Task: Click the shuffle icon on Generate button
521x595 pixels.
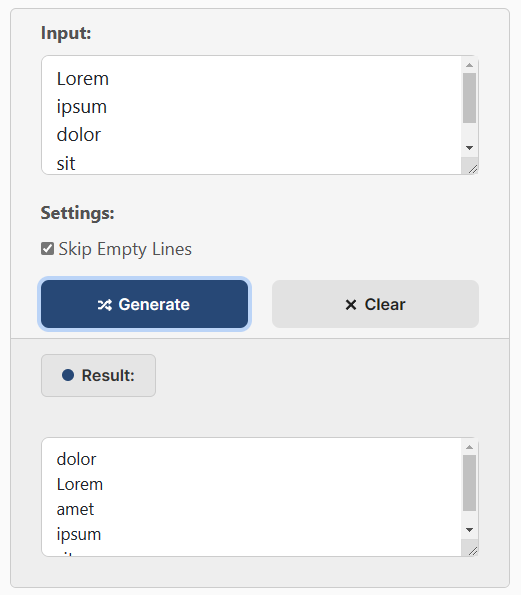Action: tap(105, 305)
